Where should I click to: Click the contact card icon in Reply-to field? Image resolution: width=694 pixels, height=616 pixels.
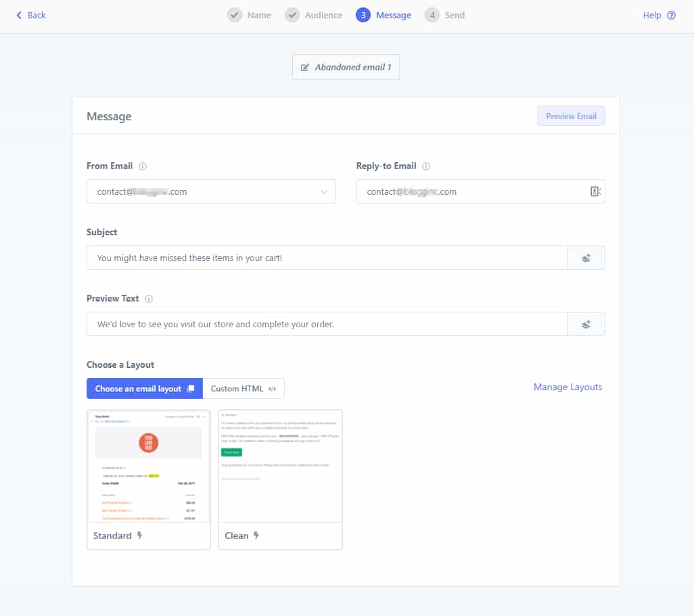point(595,191)
